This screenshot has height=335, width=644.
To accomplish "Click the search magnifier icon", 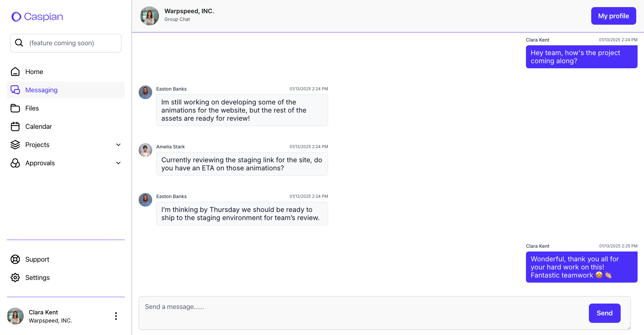I will pyautogui.click(x=19, y=43).
